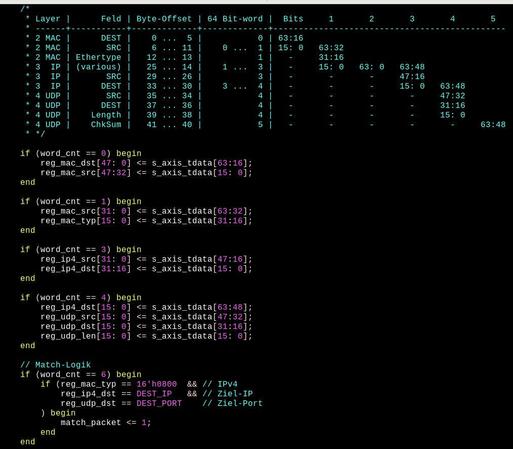Screen dimensions: 513x449
Task: Click the "reg_udp_len[15: 0]" assignment line
Action: click(x=146, y=336)
